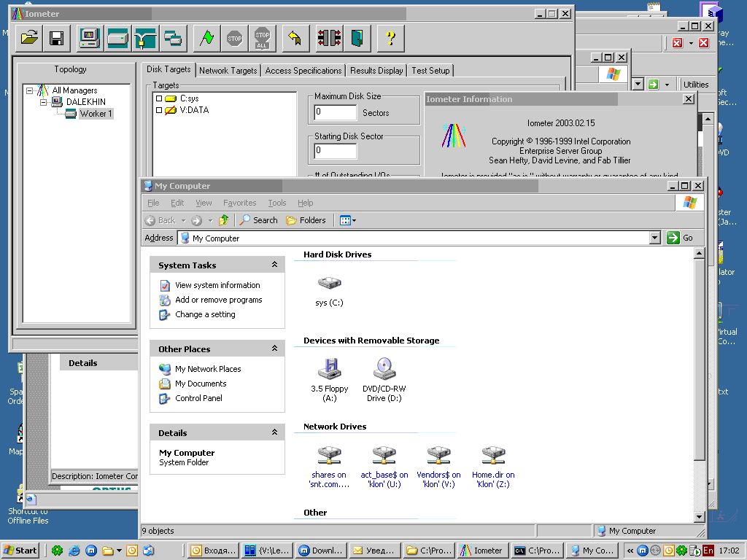
Task: Click the Exit door icon in Iometer
Action: [356, 38]
